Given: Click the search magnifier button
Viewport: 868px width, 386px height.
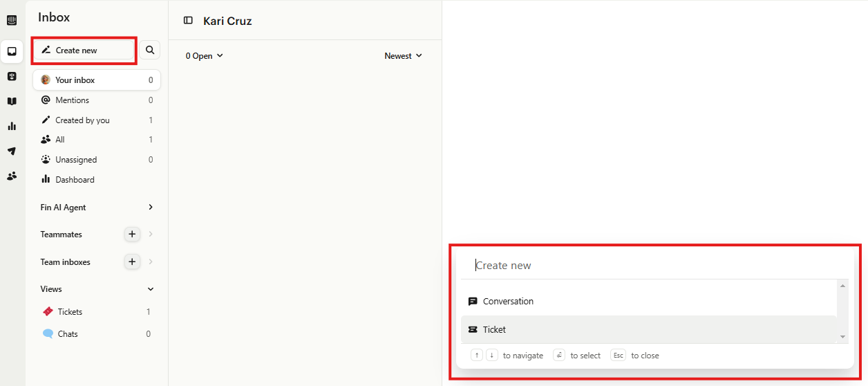Looking at the screenshot, I should tap(150, 50).
